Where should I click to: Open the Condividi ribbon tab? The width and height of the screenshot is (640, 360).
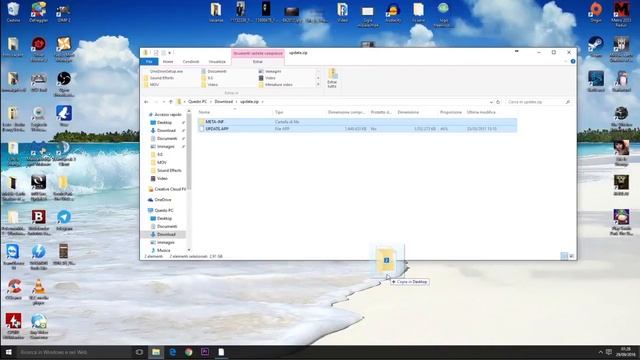click(x=191, y=62)
